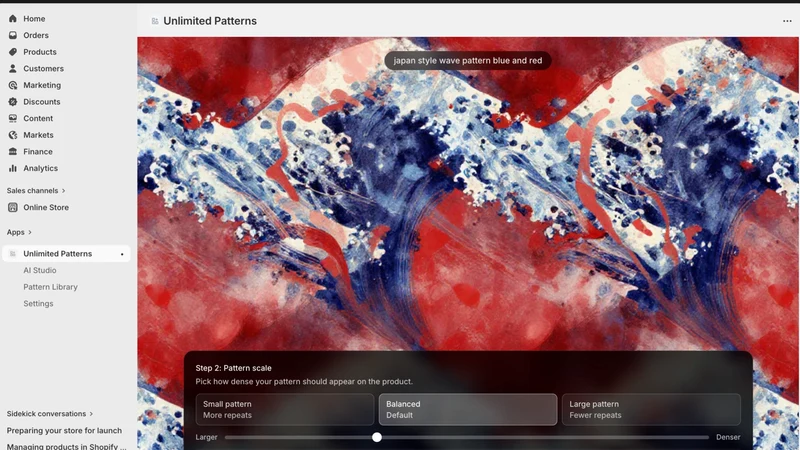Click the japan style wave prompt pill

pyautogui.click(x=468, y=61)
